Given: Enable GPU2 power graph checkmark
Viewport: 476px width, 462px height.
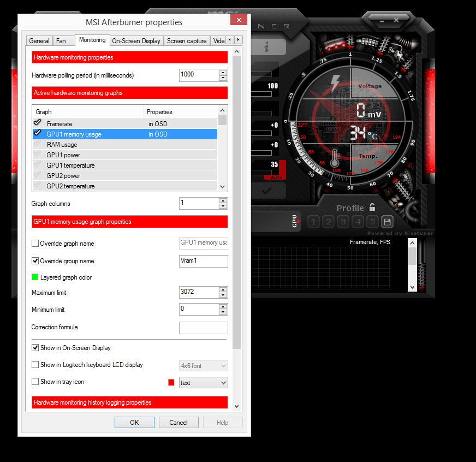Looking at the screenshot, I should [37, 174].
